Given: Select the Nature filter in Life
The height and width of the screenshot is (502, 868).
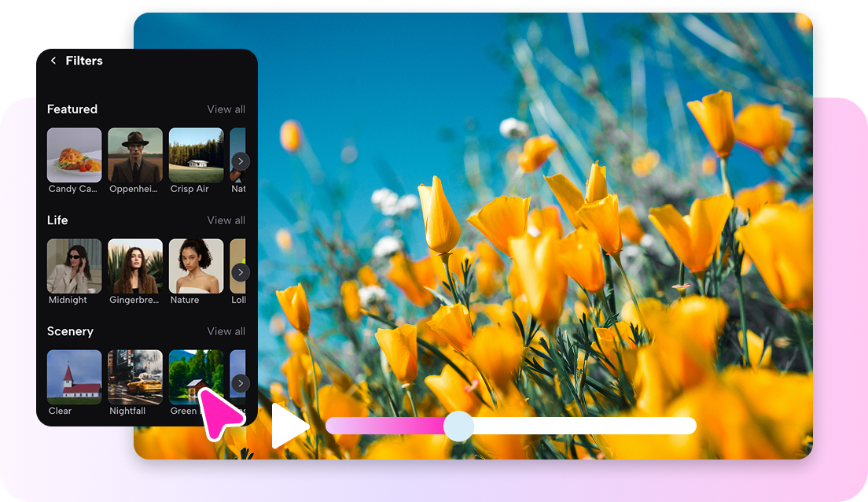Looking at the screenshot, I should pos(196,266).
